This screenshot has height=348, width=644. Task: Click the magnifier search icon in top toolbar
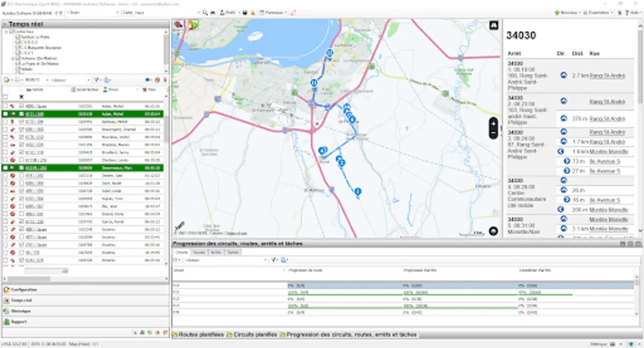(205, 12)
